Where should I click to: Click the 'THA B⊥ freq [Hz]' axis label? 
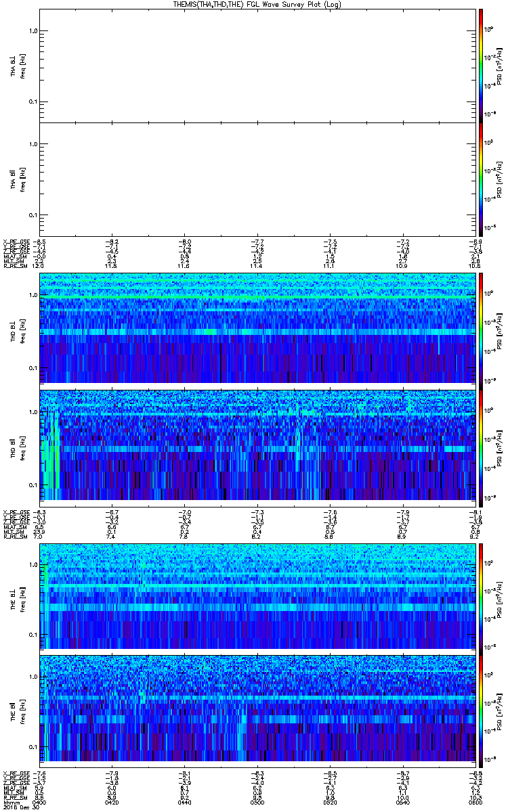tap(17, 65)
